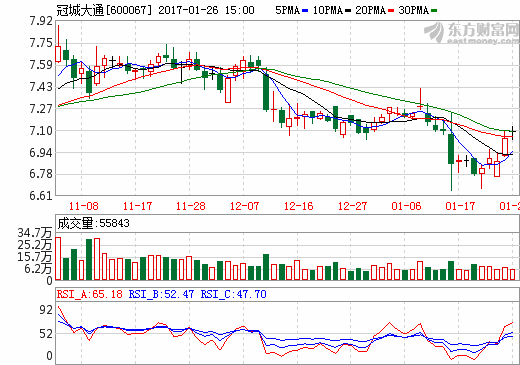Screen dimensions: 520x365
Task: Click the 92 RSI axis label
Action: coord(46,310)
